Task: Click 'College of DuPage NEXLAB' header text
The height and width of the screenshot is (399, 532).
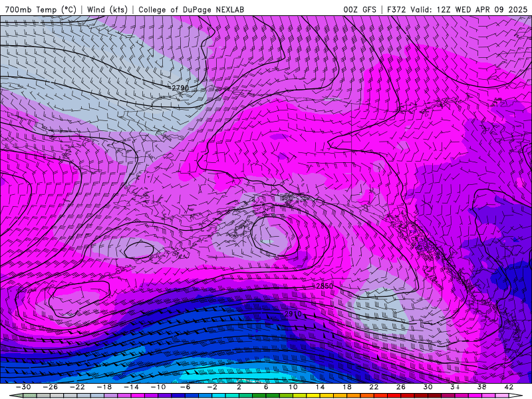Action: pyautogui.click(x=191, y=9)
